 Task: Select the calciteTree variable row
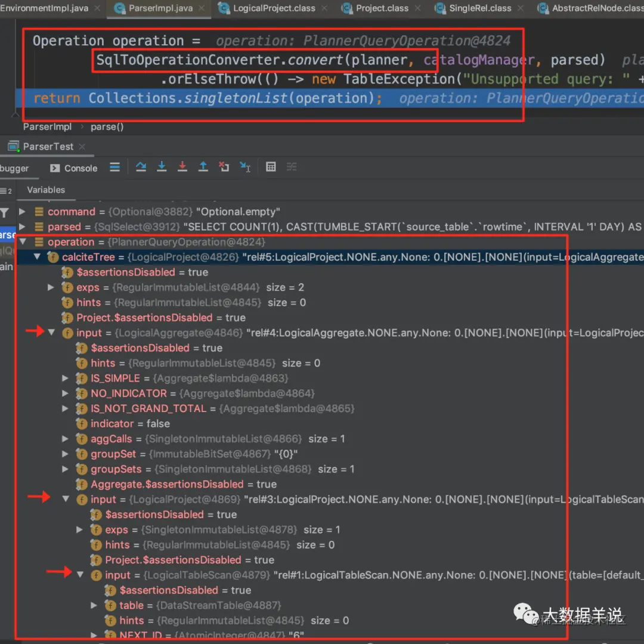point(330,257)
